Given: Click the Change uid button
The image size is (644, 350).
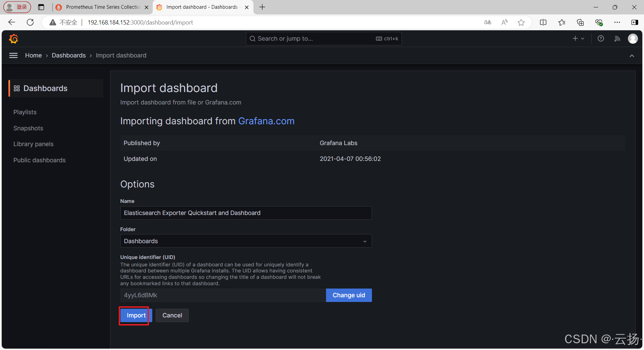Looking at the screenshot, I should pyautogui.click(x=349, y=295).
